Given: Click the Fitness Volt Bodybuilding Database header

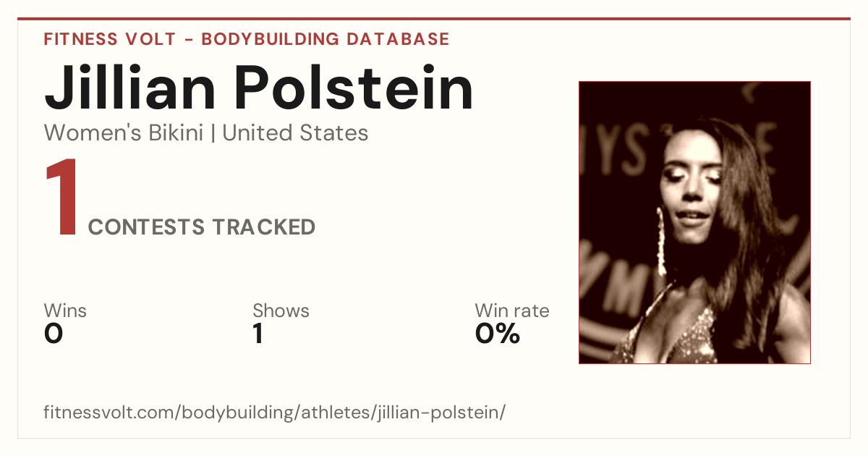Looking at the screenshot, I should point(247,39).
